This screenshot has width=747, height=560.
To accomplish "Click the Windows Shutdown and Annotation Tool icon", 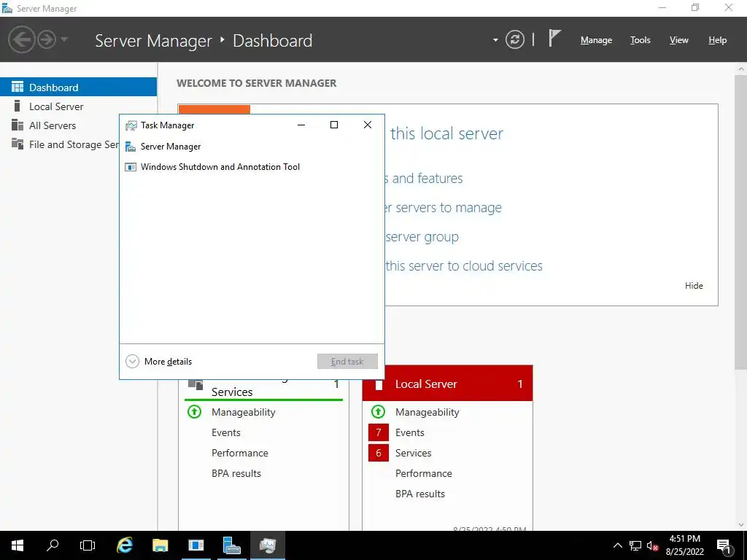I will [130, 167].
